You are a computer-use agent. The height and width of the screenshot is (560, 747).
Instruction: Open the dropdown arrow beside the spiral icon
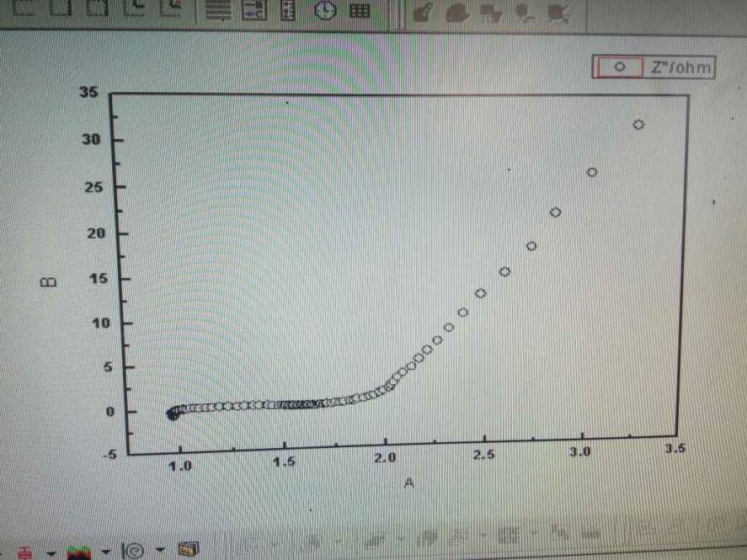160,550
